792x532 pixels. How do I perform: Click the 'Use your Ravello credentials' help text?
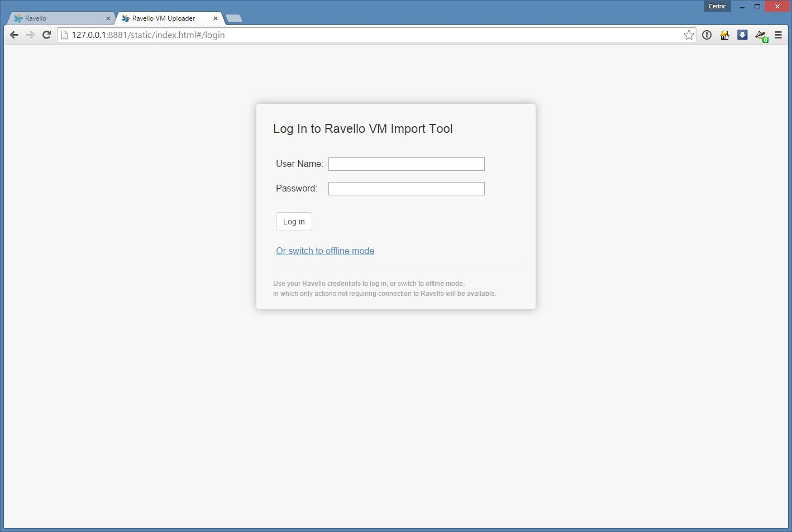[384, 289]
